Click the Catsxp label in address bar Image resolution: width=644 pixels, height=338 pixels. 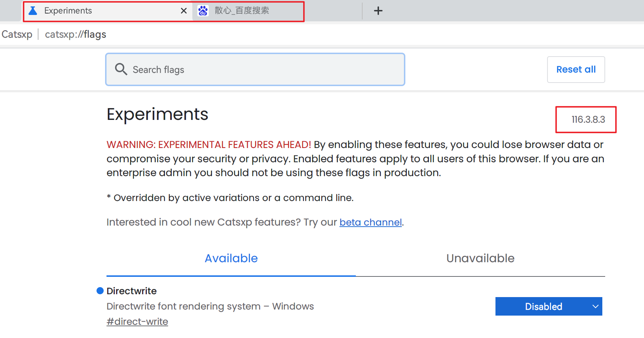coord(17,34)
